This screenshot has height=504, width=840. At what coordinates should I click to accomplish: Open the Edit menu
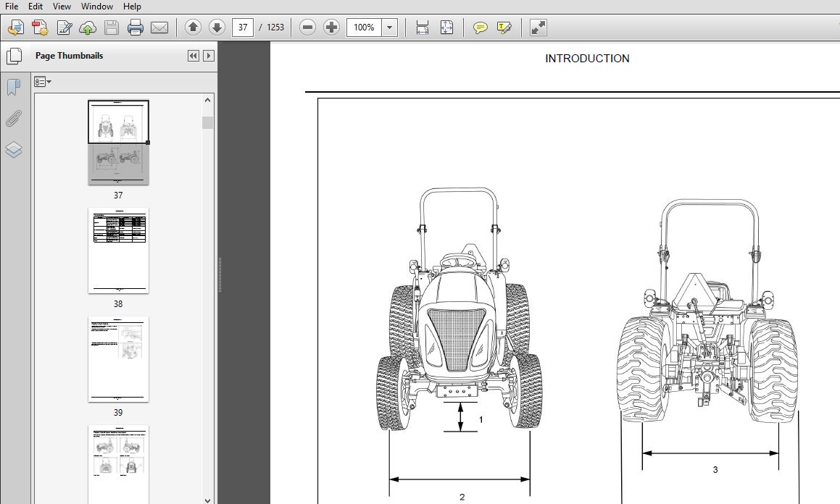36,7
